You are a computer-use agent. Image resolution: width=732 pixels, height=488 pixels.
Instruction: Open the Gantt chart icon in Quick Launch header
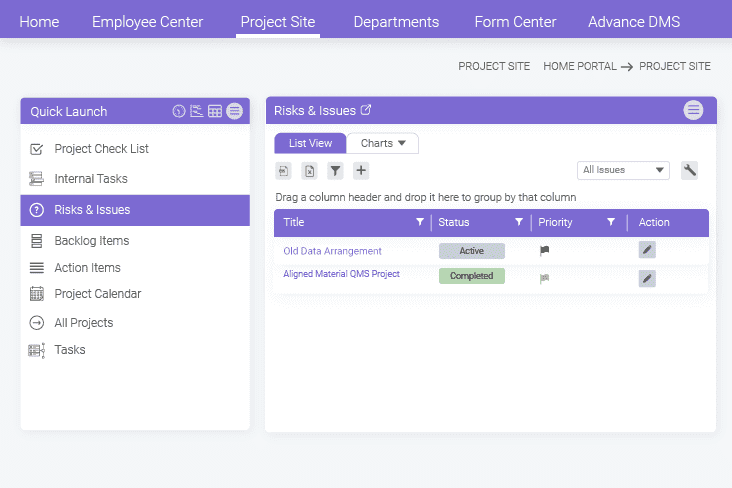(x=197, y=111)
